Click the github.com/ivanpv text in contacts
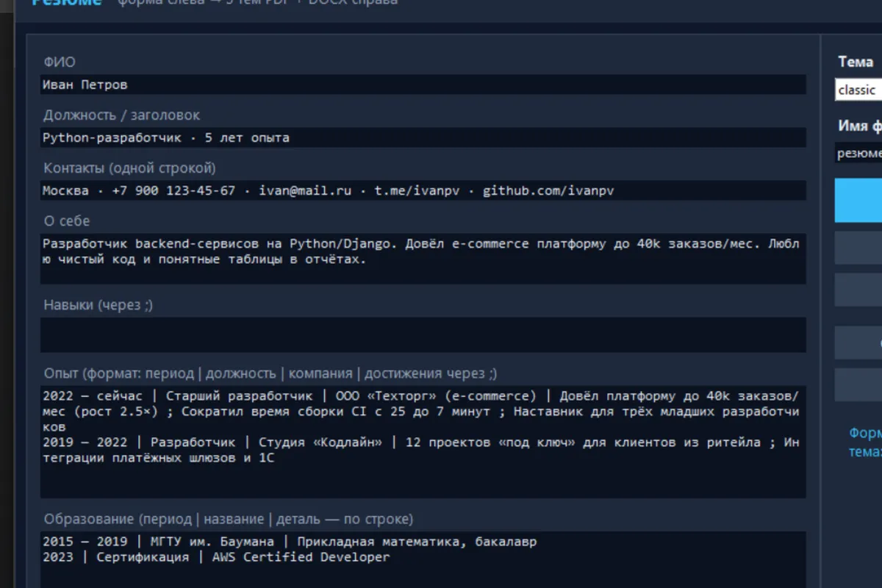The width and height of the screenshot is (882, 588). [548, 190]
